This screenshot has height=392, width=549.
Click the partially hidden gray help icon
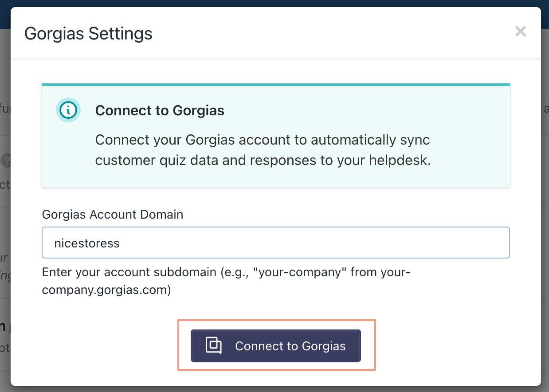click(x=5, y=161)
